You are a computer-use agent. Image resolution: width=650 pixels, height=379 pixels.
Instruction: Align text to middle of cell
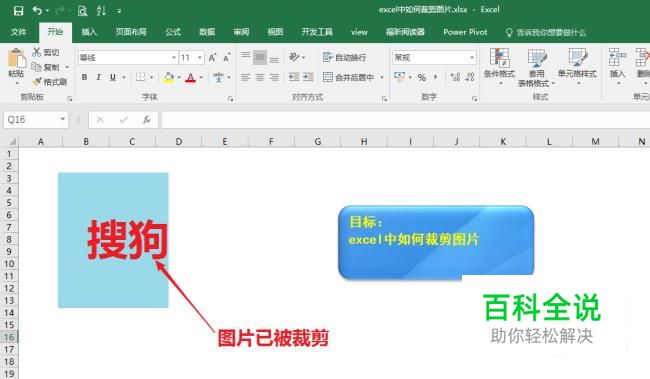tap(260, 57)
